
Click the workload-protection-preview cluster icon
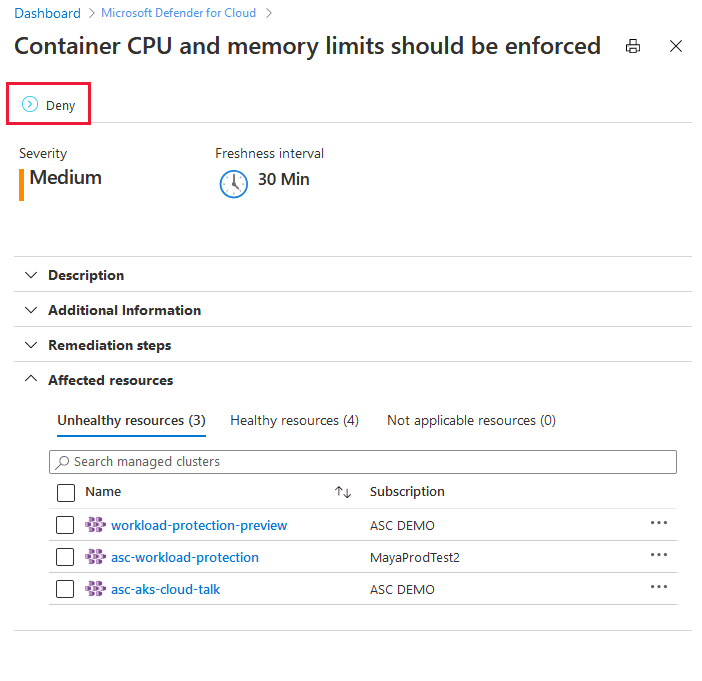pos(95,525)
